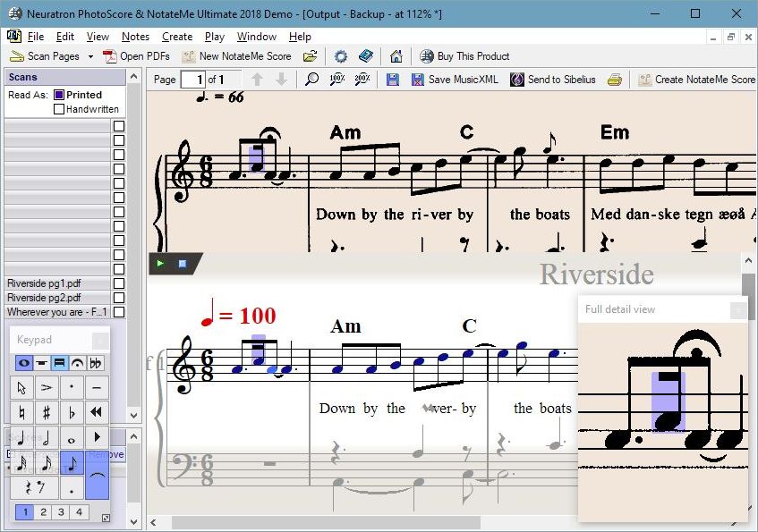The image size is (758, 532).
Task: Click Buy This Product
Action: tap(464, 56)
